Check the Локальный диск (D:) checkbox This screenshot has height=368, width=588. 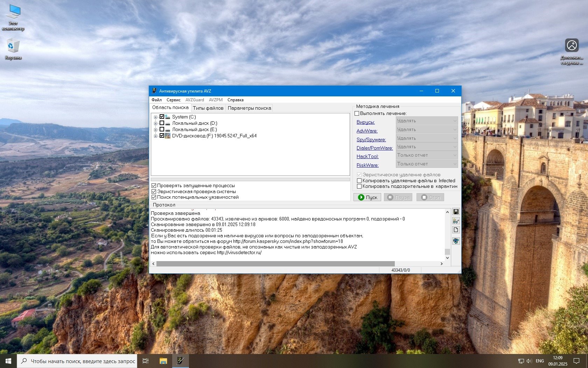click(x=162, y=123)
